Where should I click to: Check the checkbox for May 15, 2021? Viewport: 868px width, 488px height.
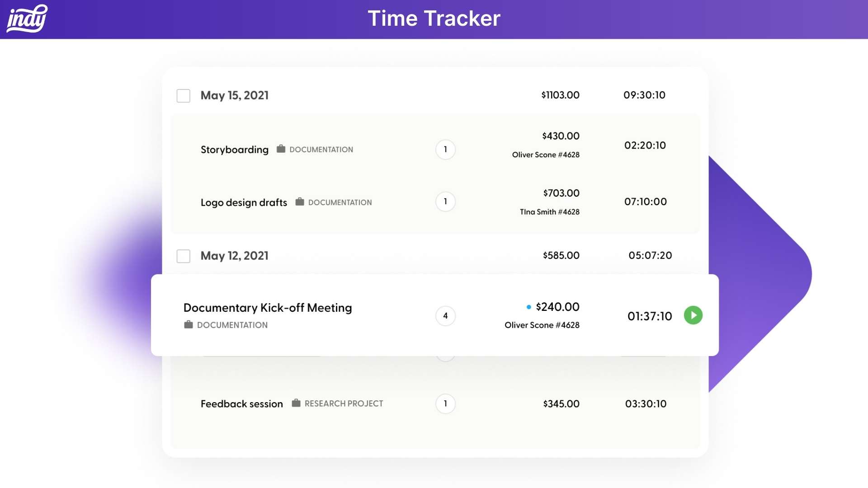[x=183, y=95]
